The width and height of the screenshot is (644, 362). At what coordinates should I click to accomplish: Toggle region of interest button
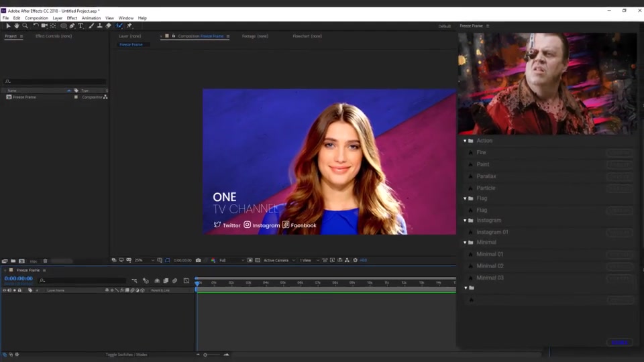tap(250, 260)
